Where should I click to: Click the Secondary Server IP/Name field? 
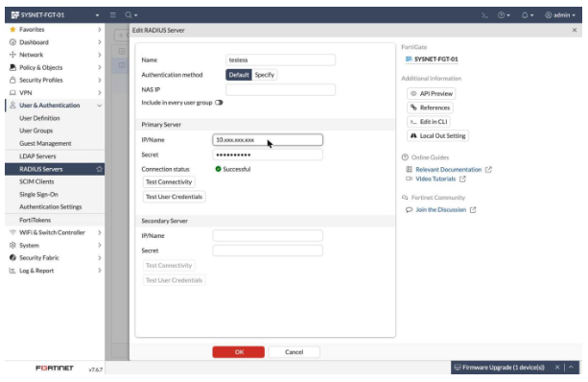pyautogui.click(x=268, y=236)
